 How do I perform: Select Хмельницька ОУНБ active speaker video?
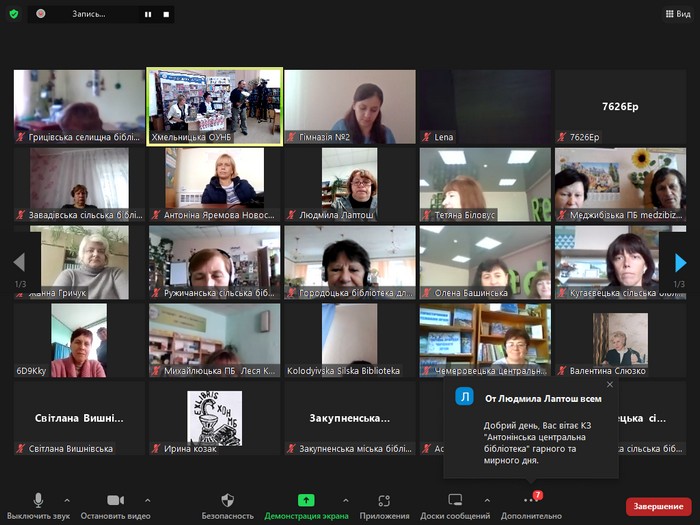(215, 107)
